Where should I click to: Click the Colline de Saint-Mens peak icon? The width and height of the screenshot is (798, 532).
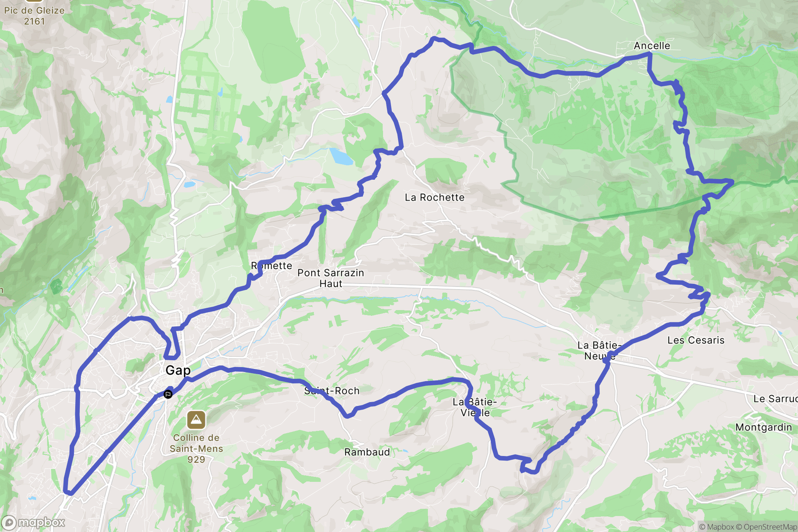[196, 420]
